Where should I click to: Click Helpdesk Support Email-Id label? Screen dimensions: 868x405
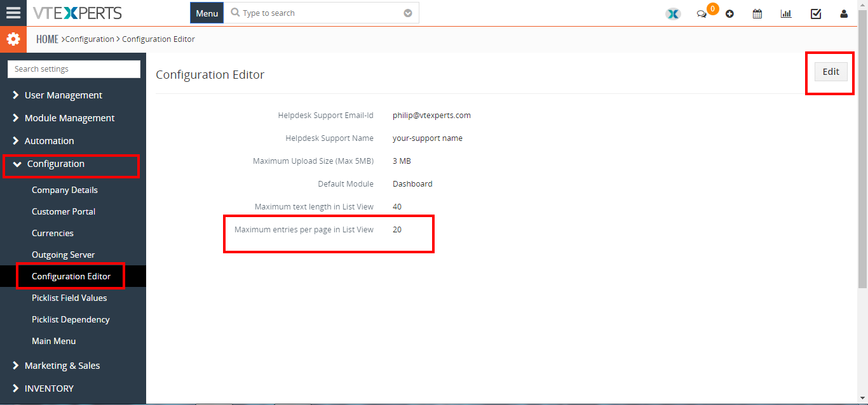326,116
